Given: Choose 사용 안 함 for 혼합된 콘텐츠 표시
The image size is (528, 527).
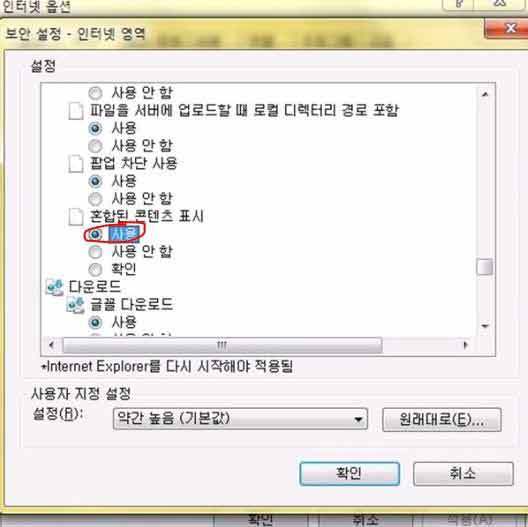Looking at the screenshot, I should point(96,252).
